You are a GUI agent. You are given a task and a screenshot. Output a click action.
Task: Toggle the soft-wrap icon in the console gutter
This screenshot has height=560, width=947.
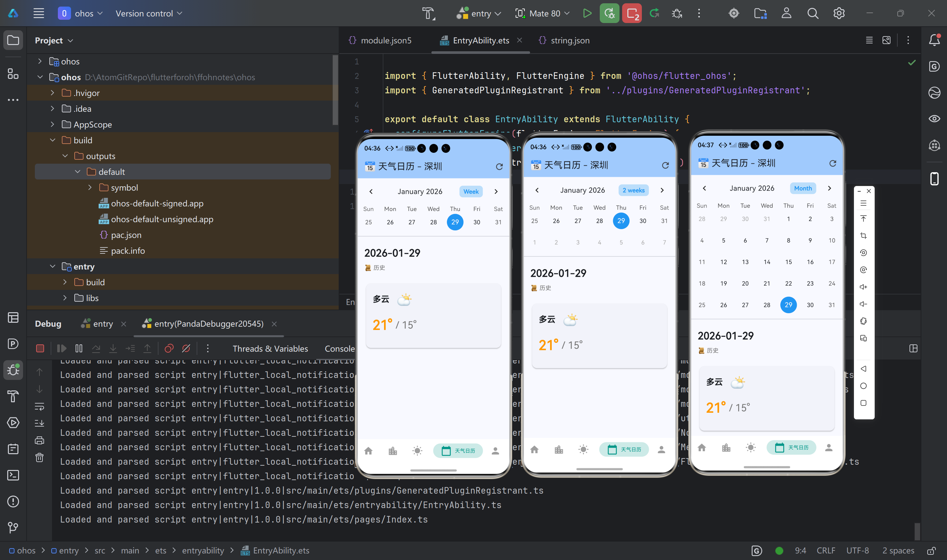coord(40,407)
